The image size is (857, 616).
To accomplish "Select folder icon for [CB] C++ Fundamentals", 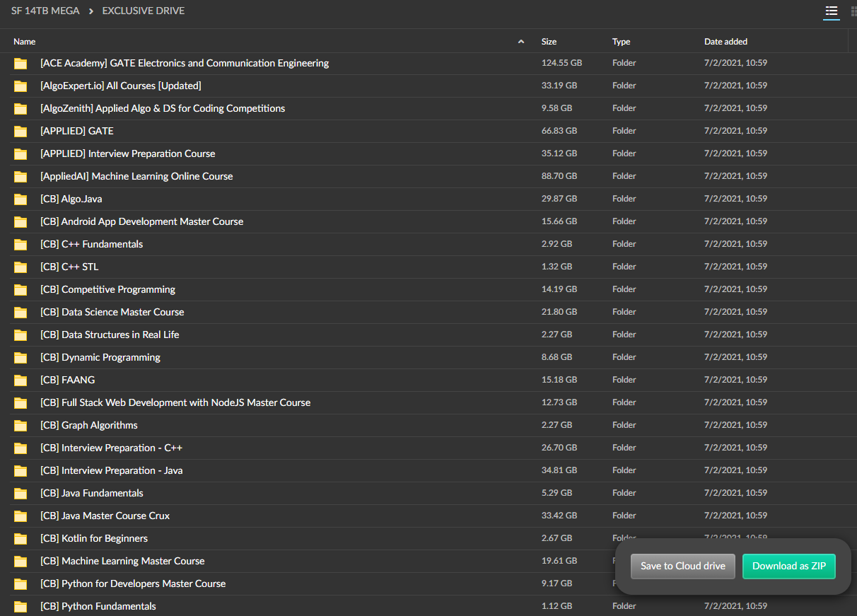I will pyautogui.click(x=21, y=245).
